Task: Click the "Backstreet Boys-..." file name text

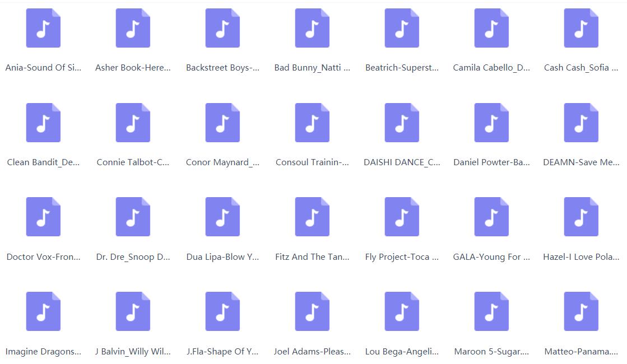Action: click(222, 68)
